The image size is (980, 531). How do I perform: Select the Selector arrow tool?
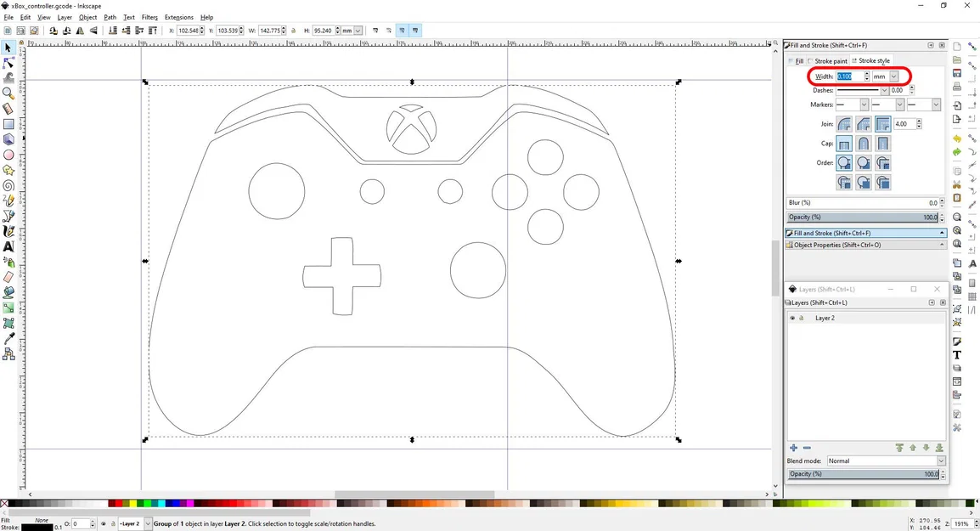(x=8, y=48)
